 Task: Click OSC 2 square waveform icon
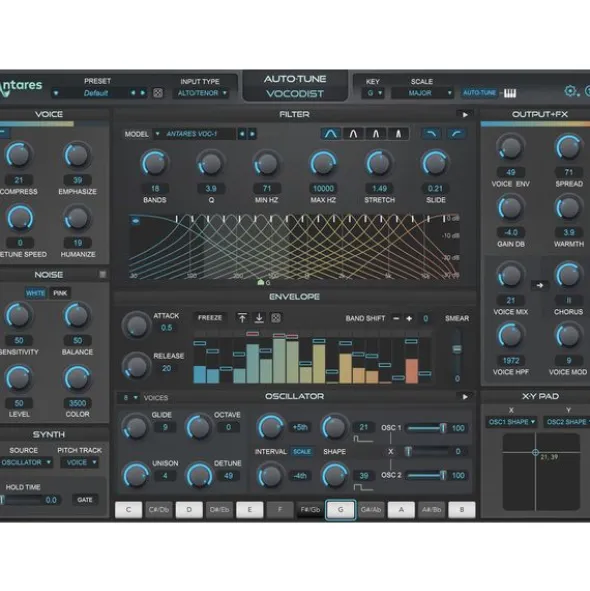(x=363, y=488)
